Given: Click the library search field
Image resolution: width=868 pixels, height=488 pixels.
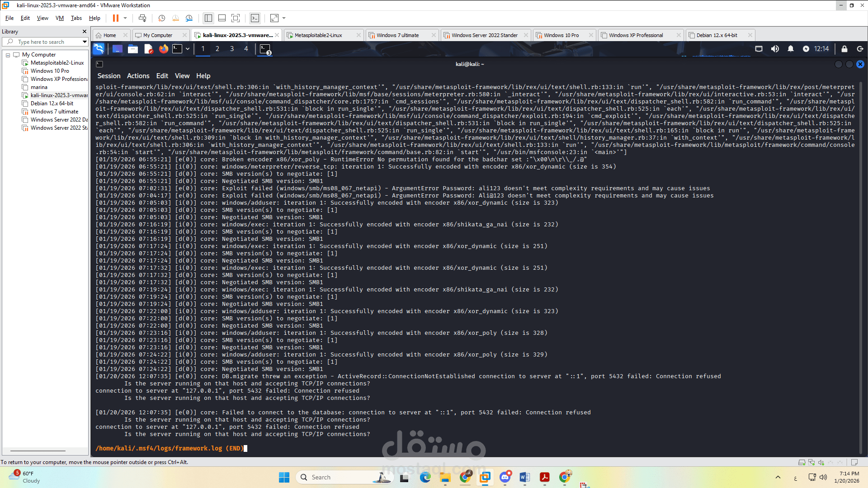Looking at the screenshot, I should pos(45,42).
